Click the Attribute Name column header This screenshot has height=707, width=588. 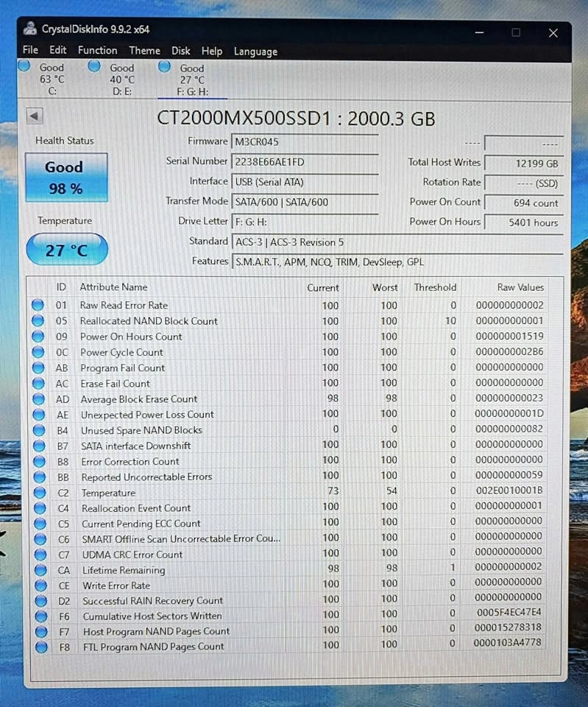[113, 286]
